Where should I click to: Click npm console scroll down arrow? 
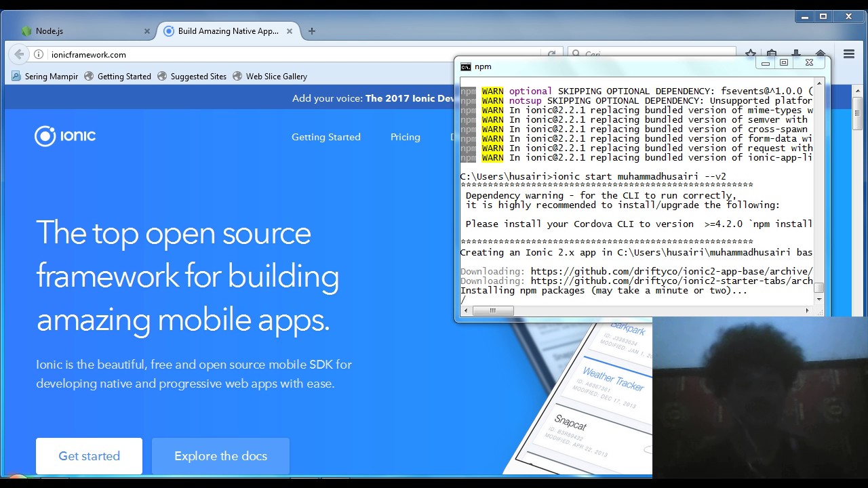point(819,299)
